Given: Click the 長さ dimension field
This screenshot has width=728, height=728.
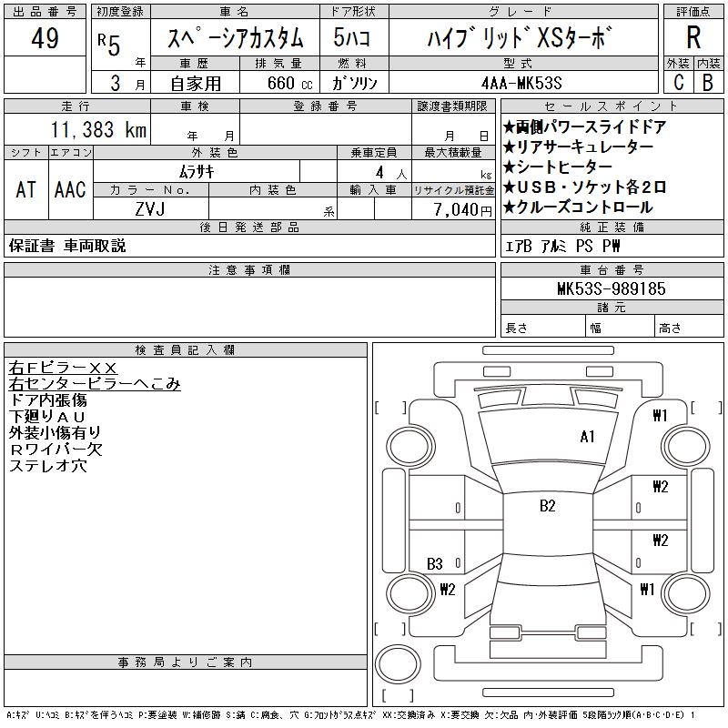Looking at the screenshot, I should tap(542, 326).
